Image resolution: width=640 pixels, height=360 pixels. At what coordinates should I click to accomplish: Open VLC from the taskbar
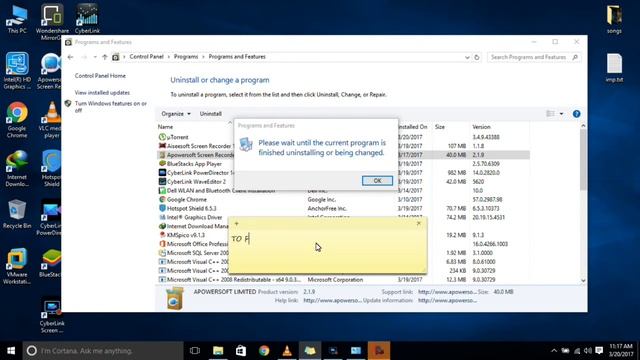(x=287, y=351)
